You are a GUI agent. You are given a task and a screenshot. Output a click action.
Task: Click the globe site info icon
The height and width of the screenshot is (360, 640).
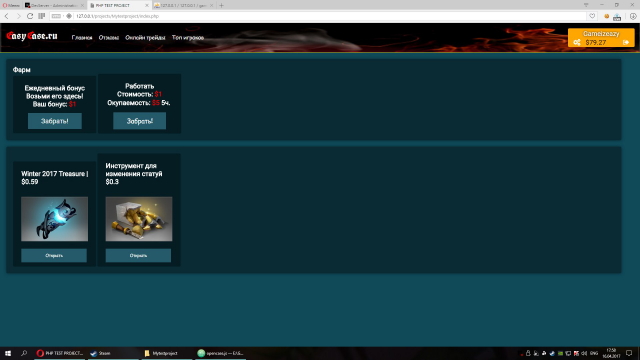point(69,16)
